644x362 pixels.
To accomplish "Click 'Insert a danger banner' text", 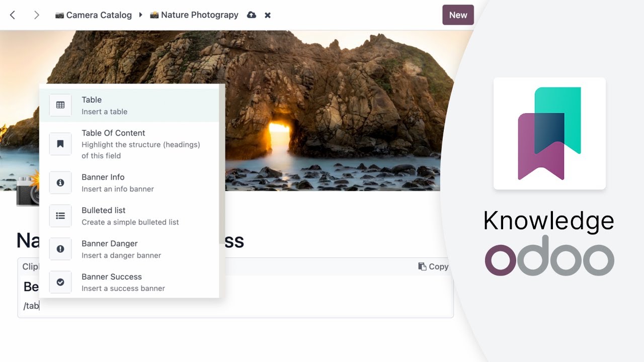I will pyautogui.click(x=121, y=255).
